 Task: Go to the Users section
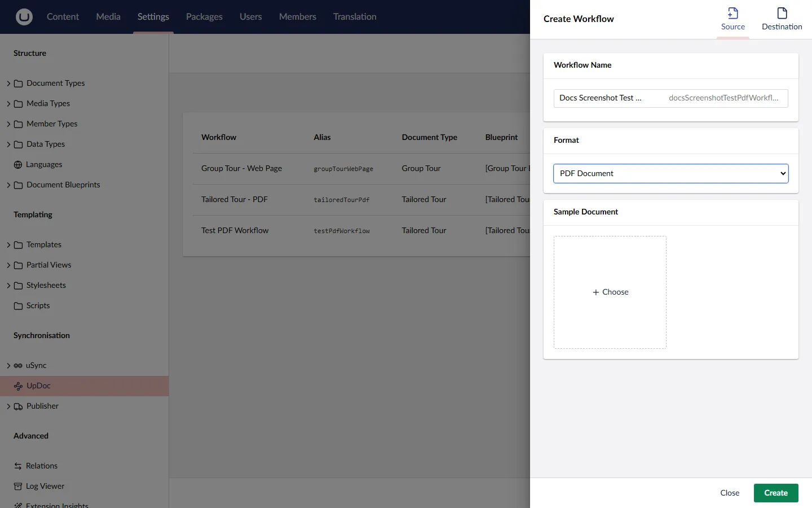pos(250,17)
